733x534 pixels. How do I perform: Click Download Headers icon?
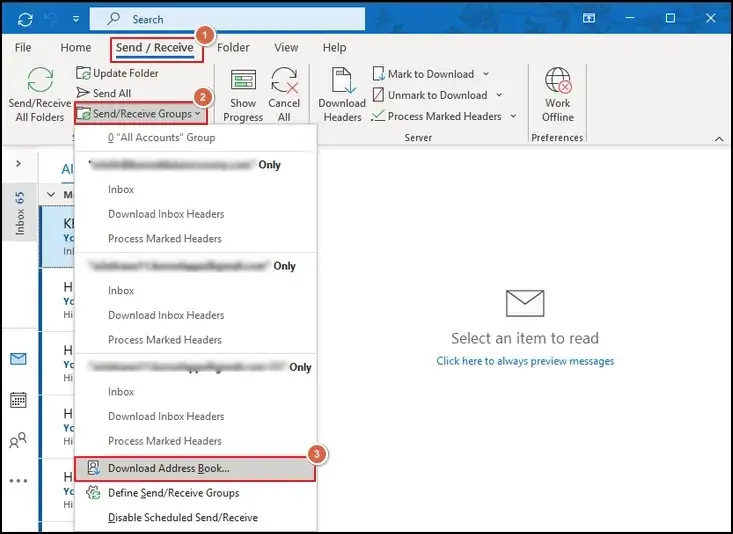(x=342, y=80)
